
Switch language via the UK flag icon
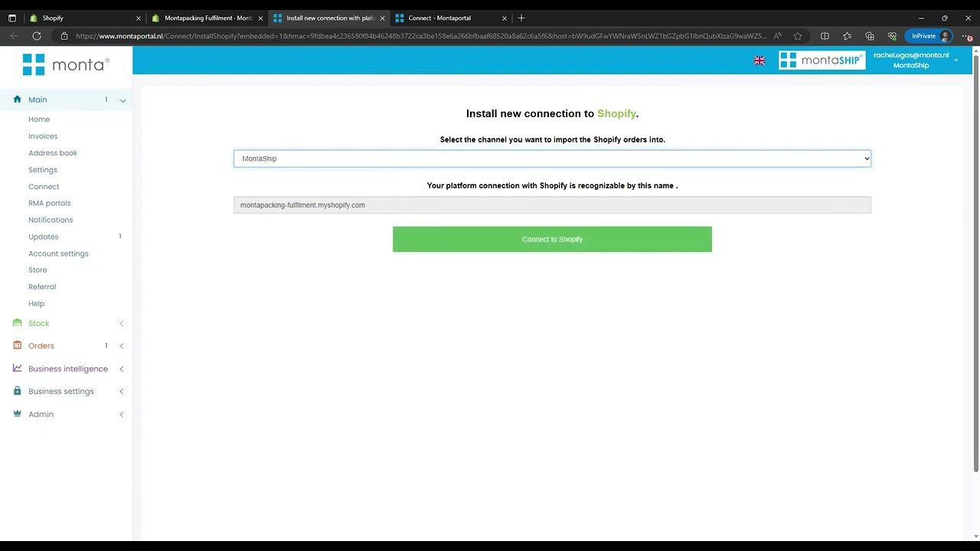(x=759, y=60)
